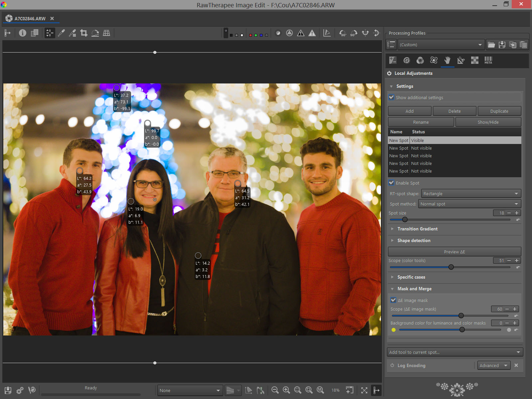The width and height of the screenshot is (532, 399).
Task: Select the crop tool icon
Action: [84, 33]
